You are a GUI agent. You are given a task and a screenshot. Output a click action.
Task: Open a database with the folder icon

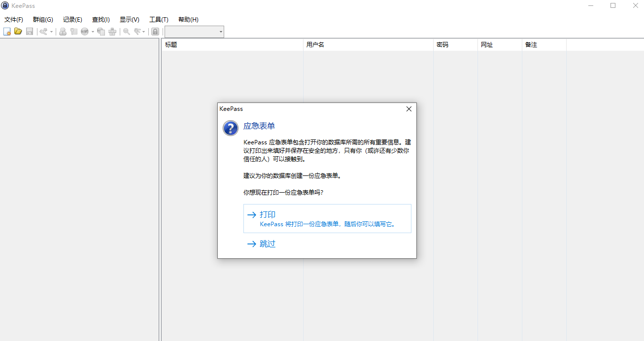click(18, 32)
